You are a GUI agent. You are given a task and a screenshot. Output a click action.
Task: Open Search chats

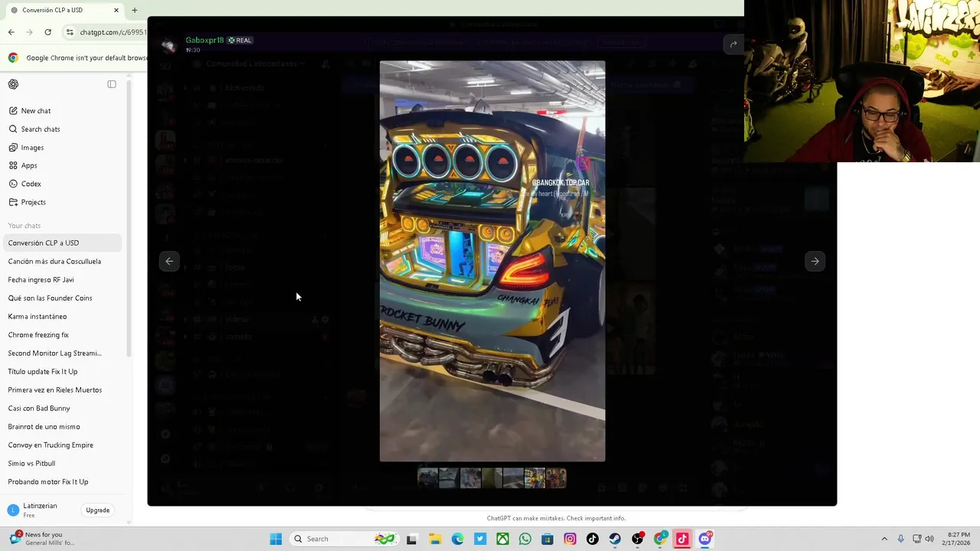41,129
